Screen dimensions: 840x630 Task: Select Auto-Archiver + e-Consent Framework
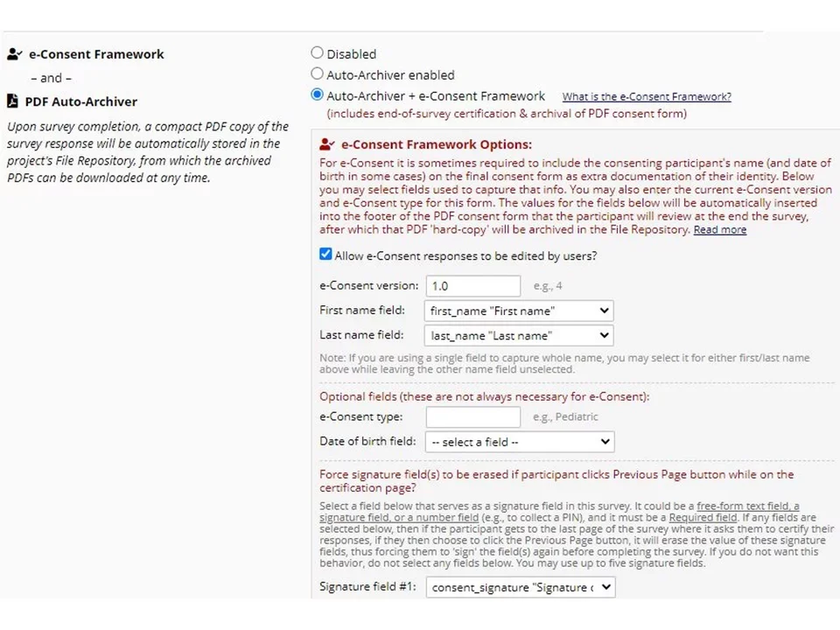click(x=317, y=94)
